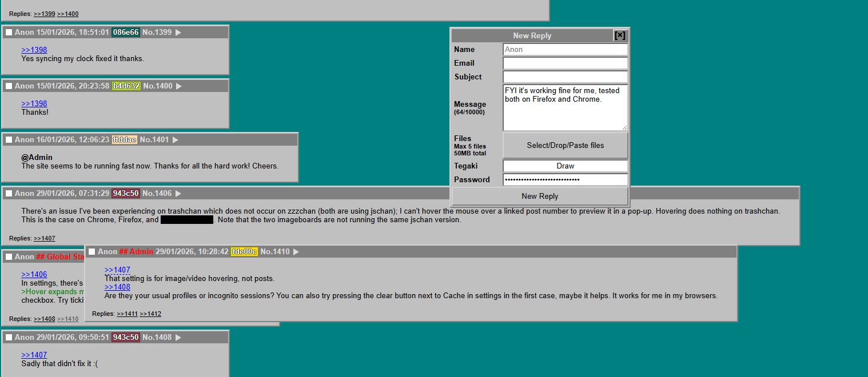Open Select/Drop/Paste files picker
The height and width of the screenshot is (377, 868).
(x=565, y=145)
